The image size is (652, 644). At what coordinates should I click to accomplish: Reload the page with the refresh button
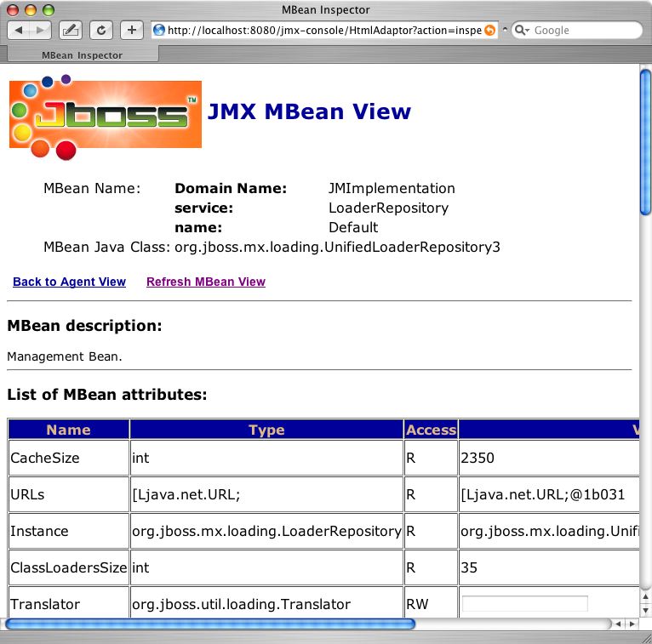pyautogui.click(x=101, y=31)
